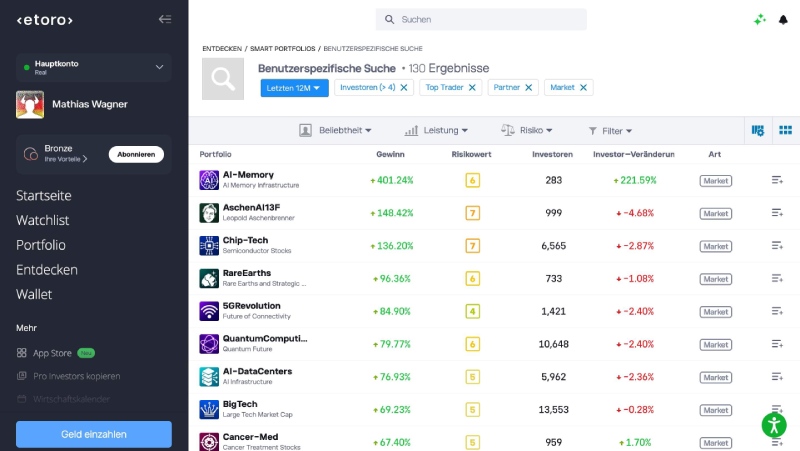This screenshot has height=451, width=800.
Task: Sort by Gewinn column header
Action: [x=390, y=154]
